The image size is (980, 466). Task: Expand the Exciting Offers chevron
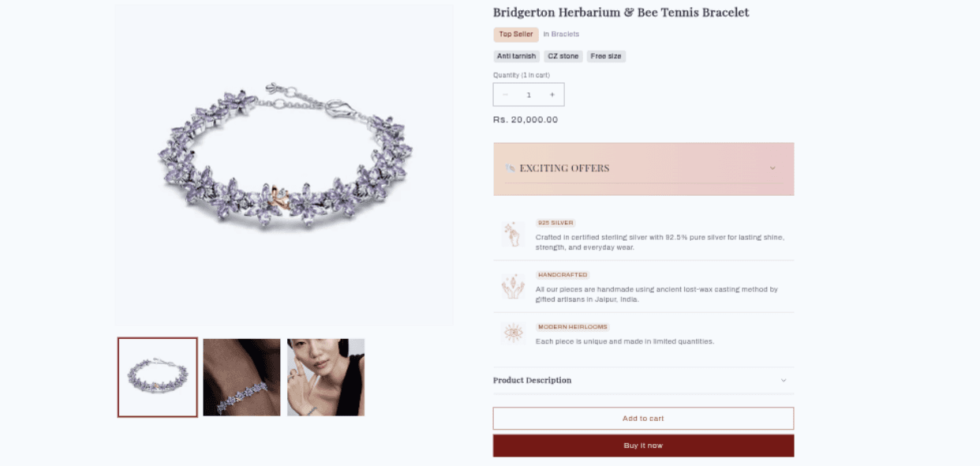click(x=772, y=168)
